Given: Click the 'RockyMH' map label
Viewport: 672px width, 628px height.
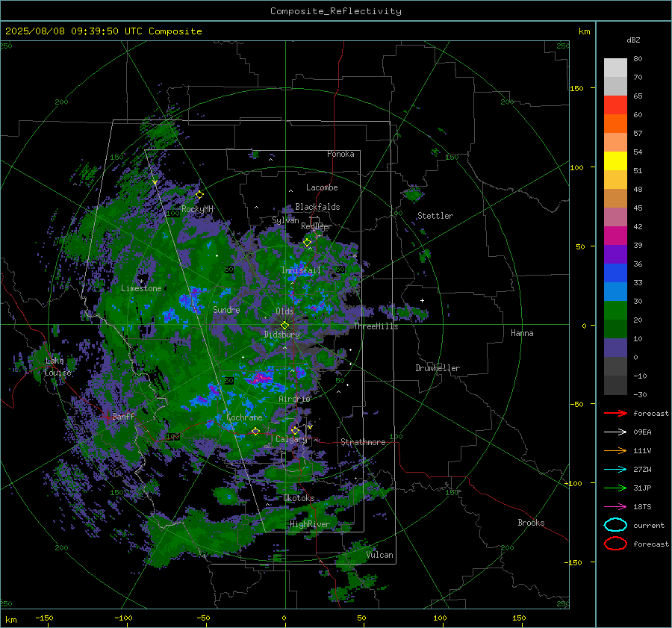Looking at the screenshot, I should click(x=197, y=209).
